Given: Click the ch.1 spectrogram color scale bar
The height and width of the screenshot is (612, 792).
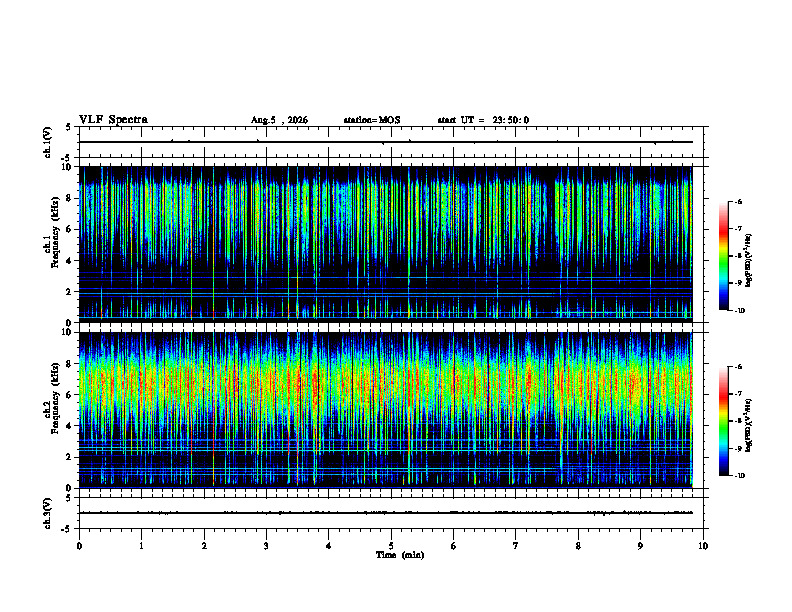Looking at the screenshot, I should tap(723, 256).
